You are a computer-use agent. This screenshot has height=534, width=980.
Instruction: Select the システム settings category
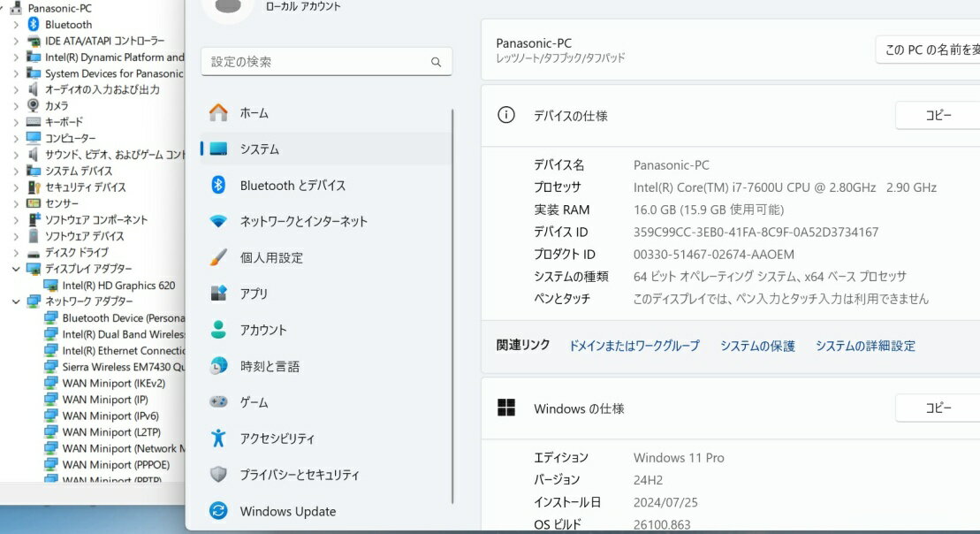(x=259, y=149)
